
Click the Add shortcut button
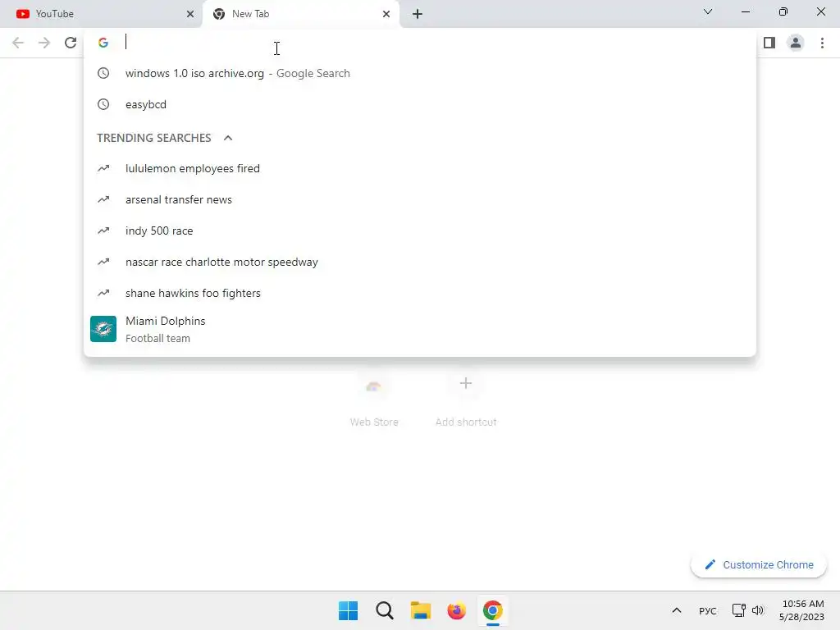pos(466,399)
